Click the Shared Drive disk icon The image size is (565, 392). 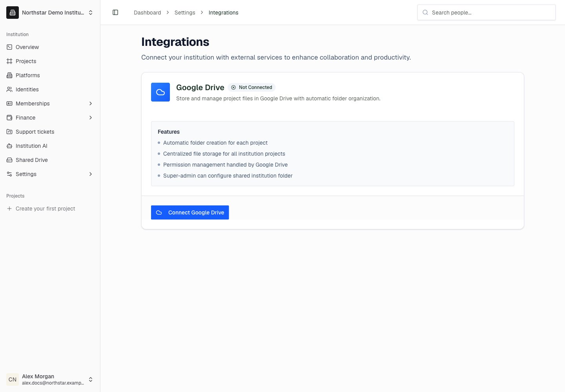(x=9, y=160)
